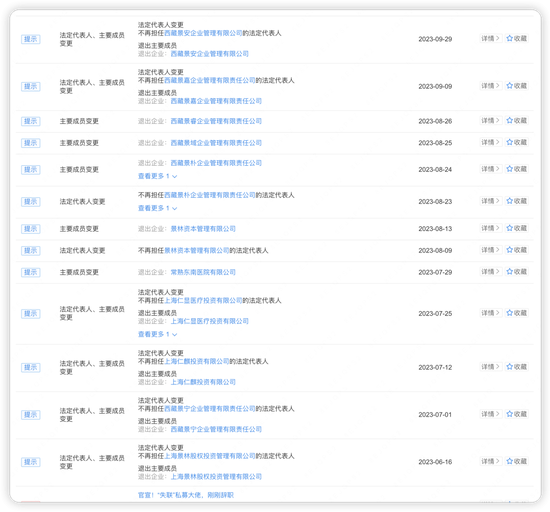550x512 pixels.
Task: View 详情 of the 2023-08-25 row
Action: pos(491,142)
